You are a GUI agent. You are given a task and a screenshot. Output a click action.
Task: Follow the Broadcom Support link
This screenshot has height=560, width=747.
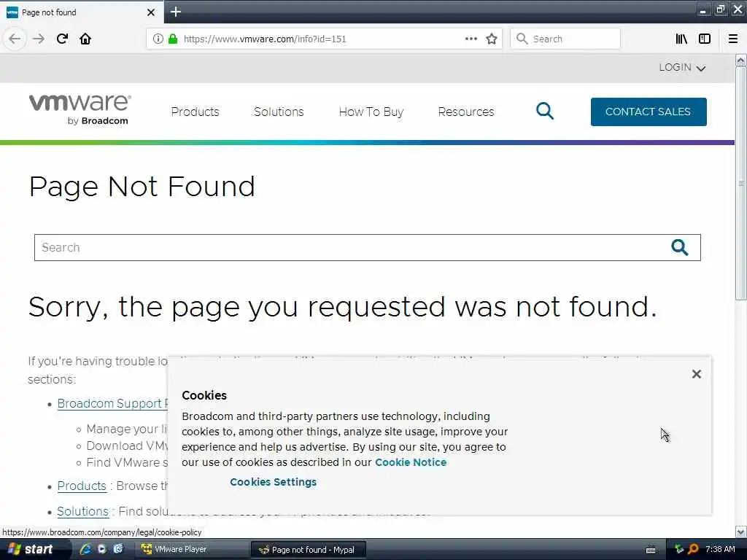tap(112, 403)
